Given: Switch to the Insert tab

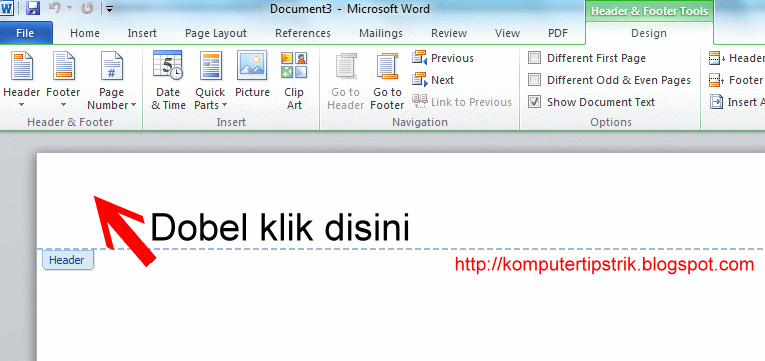Looking at the screenshot, I should click(142, 33).
